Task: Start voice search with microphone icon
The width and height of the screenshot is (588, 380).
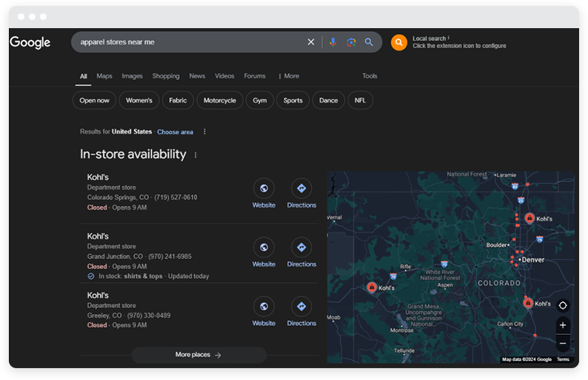Action: click(333, 42)
